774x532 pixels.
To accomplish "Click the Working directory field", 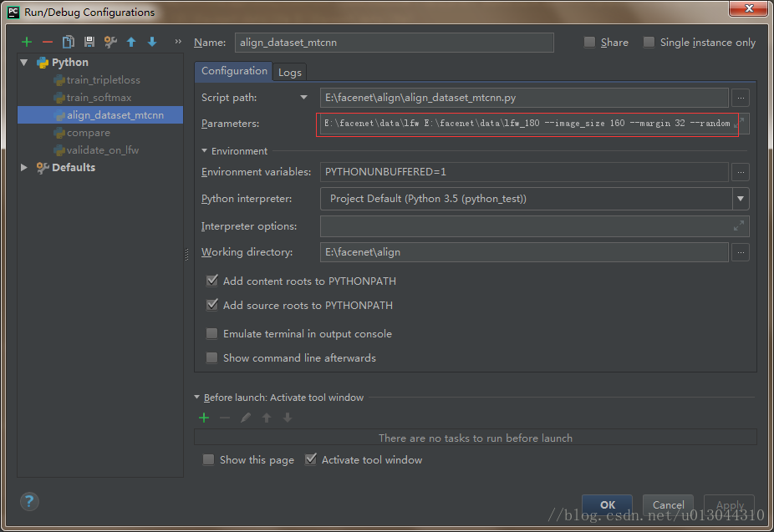I will (524, 252).
